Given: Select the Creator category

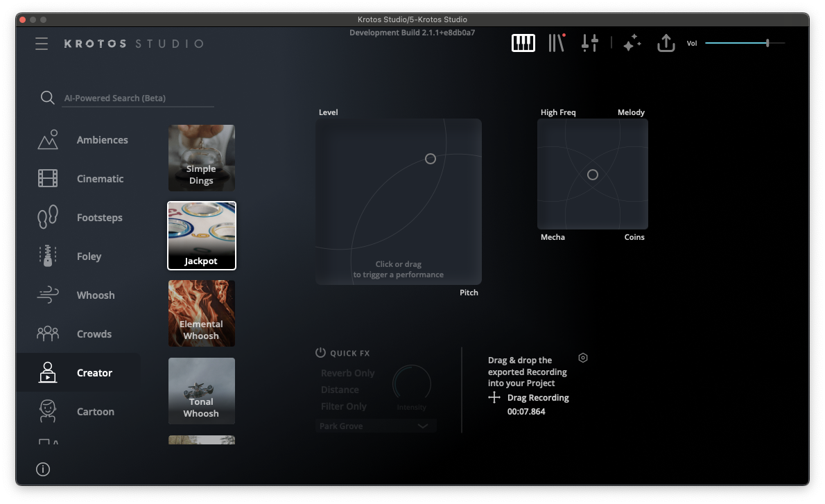Looking at the screenshot, I should pyautogui.click(x=95, y=373).
